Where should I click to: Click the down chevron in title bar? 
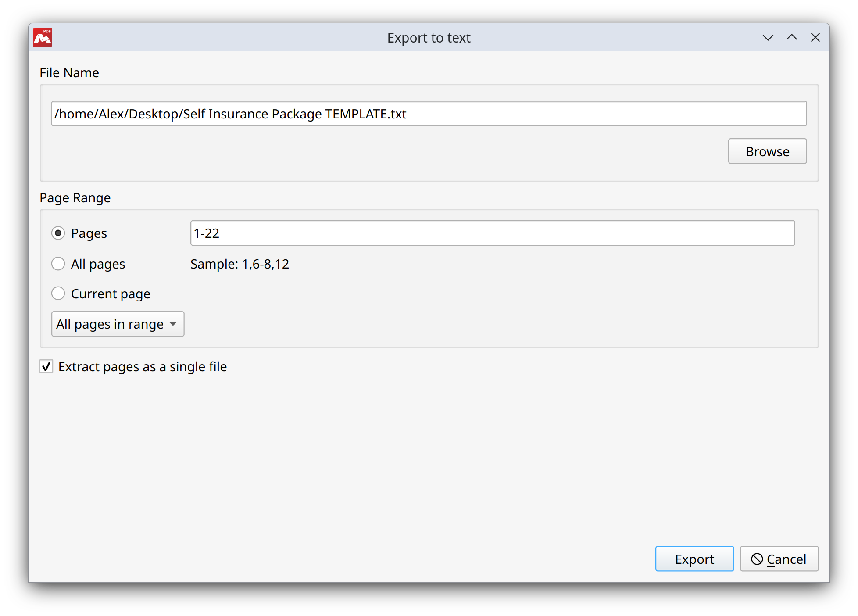click(x=768, y=38)
